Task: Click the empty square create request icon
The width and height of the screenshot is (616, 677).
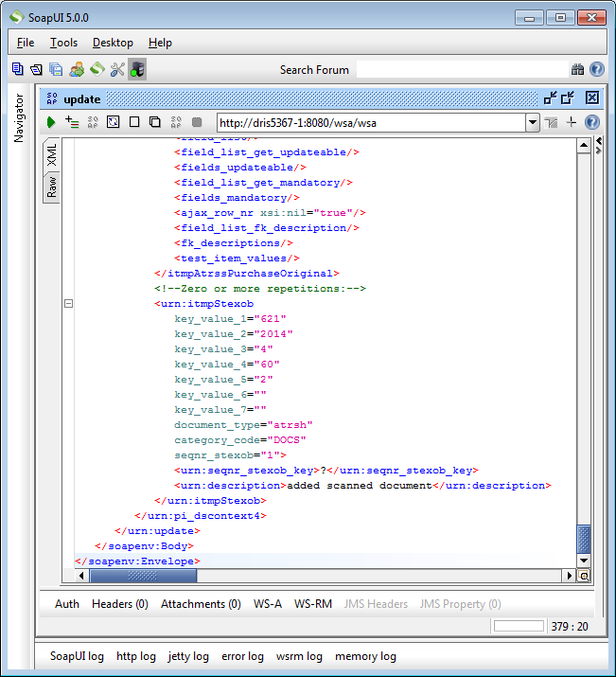Action: pos(134,122)
